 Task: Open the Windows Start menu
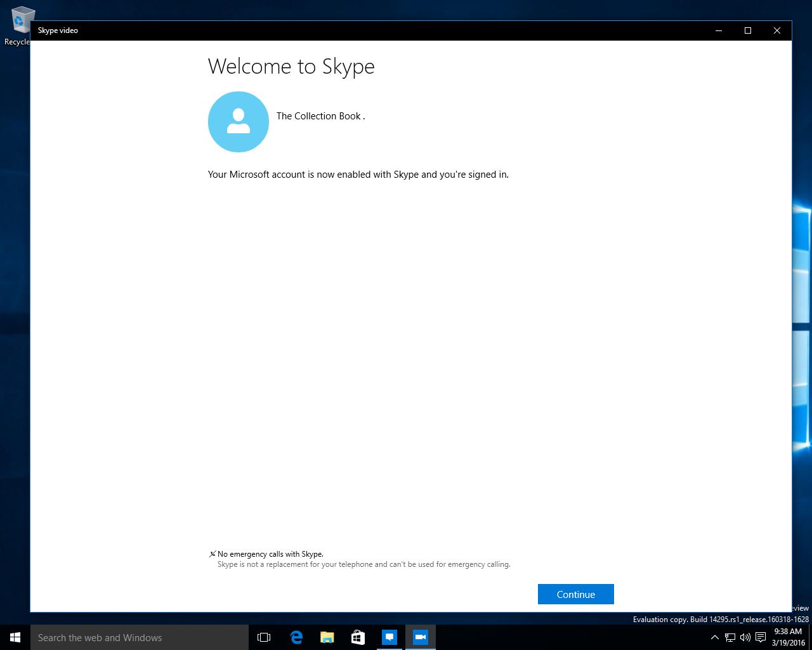pyautogui.click(x=15, y=637)
